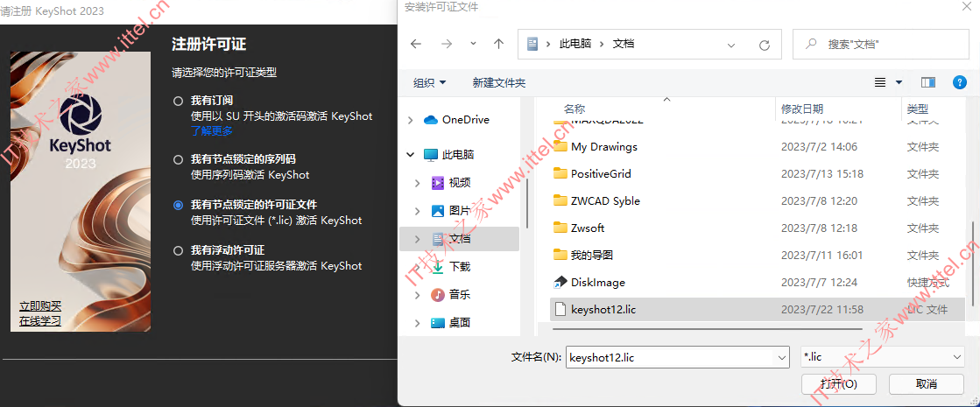Click the 打开(O) button
This screenshot has height=407, width=980.
coord(839,383)
